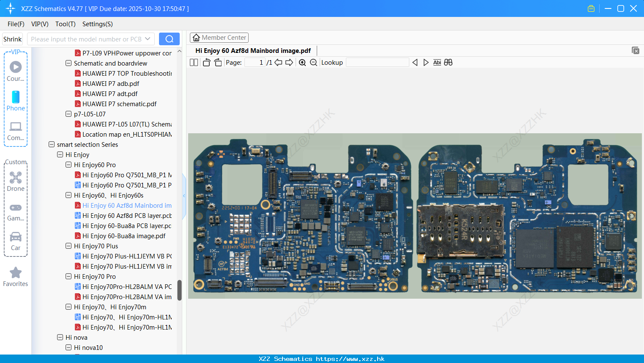Rotate the page clockwise

[x=218, y=63]
